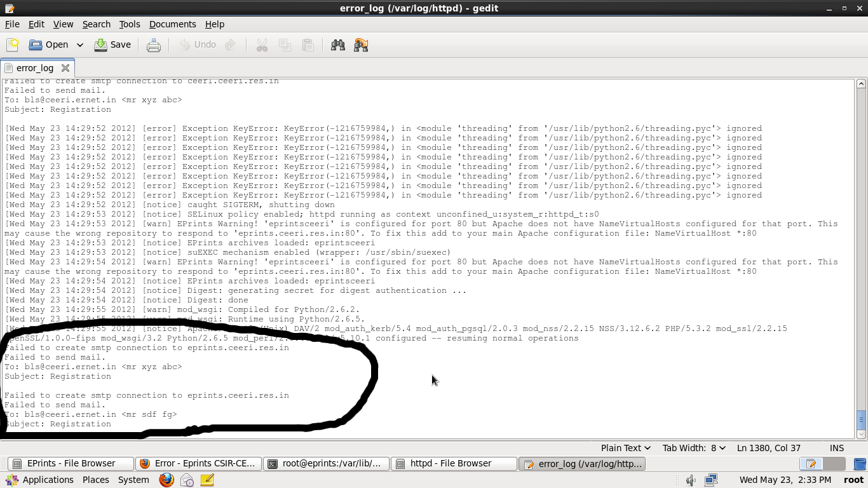Image resolution: width=868 pixels, height=488 pixels.
Task: Open the Edit menu
Action: tap(36, 24)
